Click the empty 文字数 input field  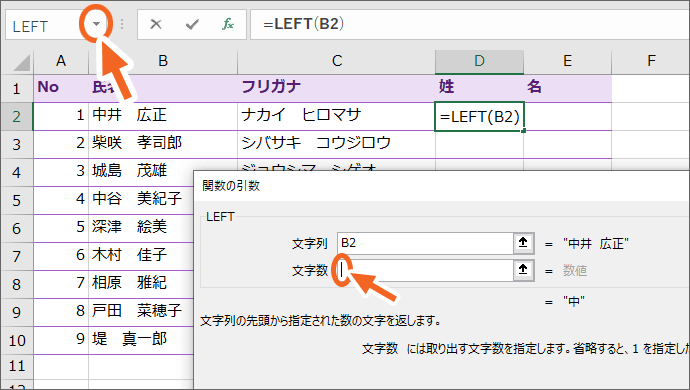coord(425,270)
